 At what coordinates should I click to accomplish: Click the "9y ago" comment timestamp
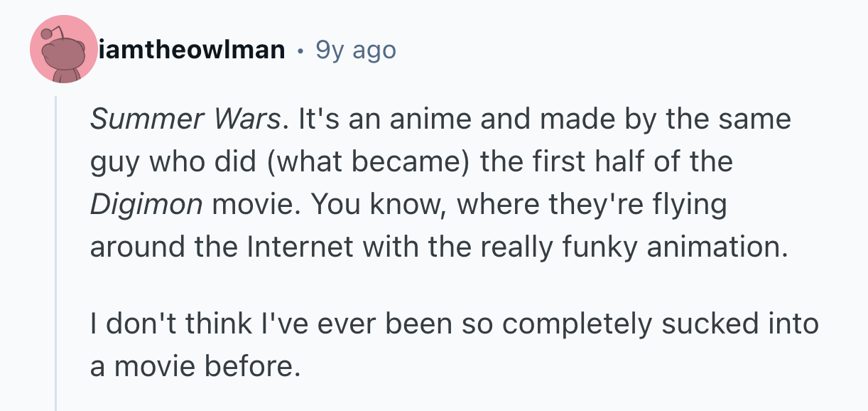[x=355, y=50]
